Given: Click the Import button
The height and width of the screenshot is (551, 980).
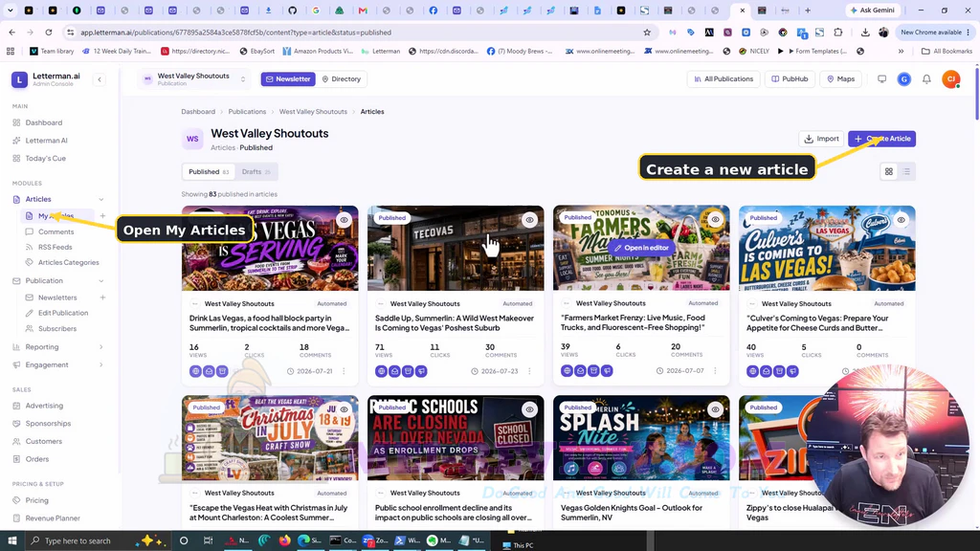Looking at the screenshot, I should [x=821, y=139].
